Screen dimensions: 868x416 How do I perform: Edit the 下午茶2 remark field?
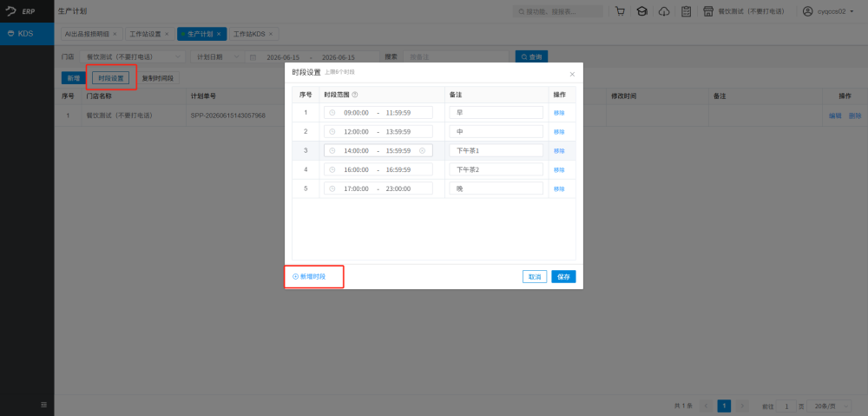496,169
